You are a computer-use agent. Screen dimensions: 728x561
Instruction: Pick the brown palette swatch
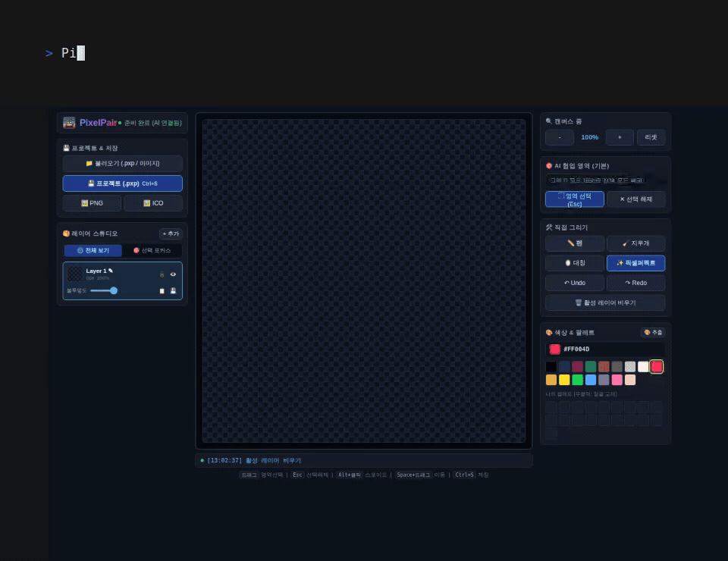604,367
